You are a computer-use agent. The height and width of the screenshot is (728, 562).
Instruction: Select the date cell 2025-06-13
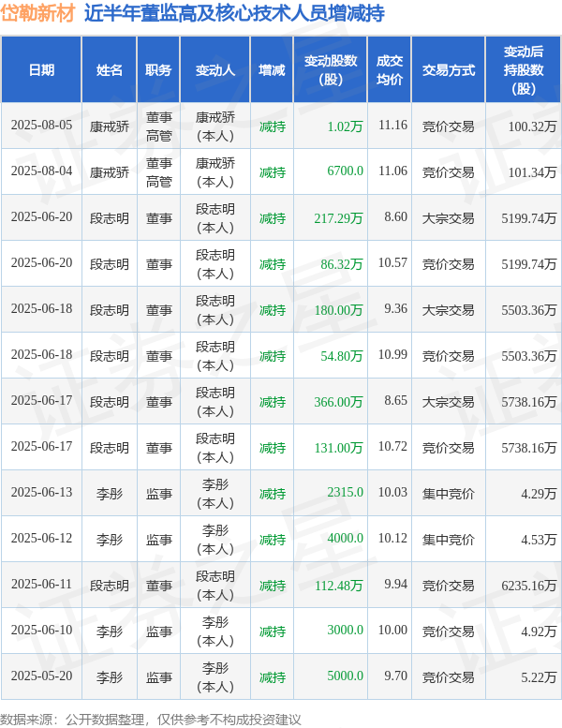[x=42, y=493]
